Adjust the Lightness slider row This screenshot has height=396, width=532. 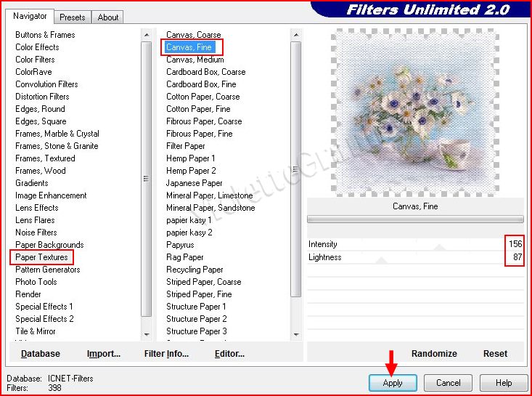[x=406, y=257]
